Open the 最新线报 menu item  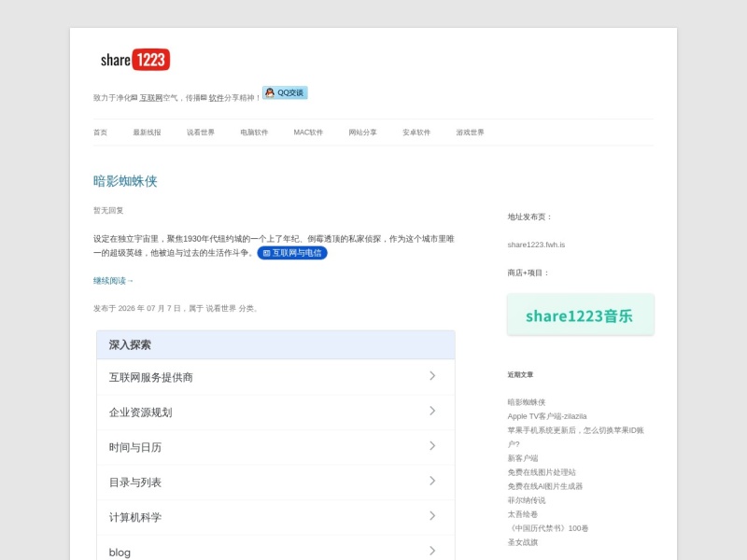[x=147, y=133]
